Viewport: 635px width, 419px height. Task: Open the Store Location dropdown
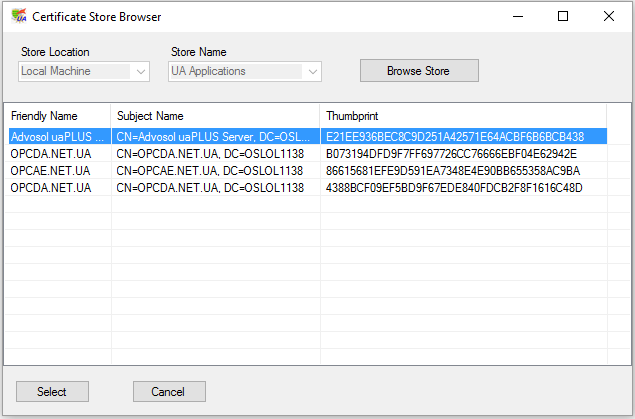(x=84, y=71)
